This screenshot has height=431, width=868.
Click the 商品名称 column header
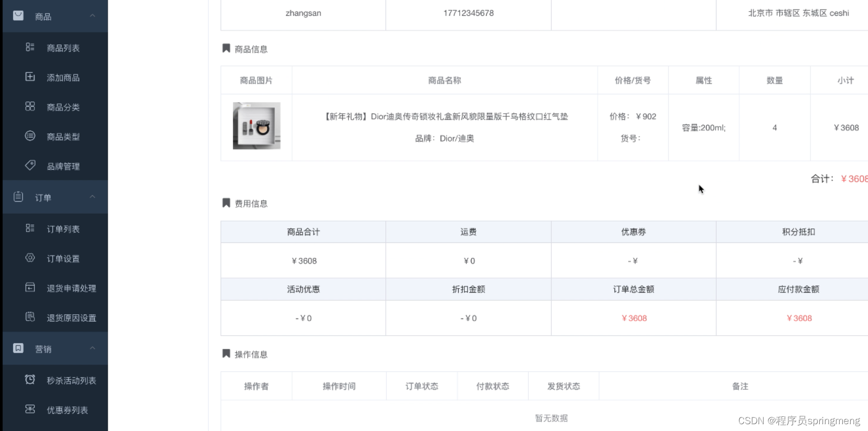pos(444,80)
